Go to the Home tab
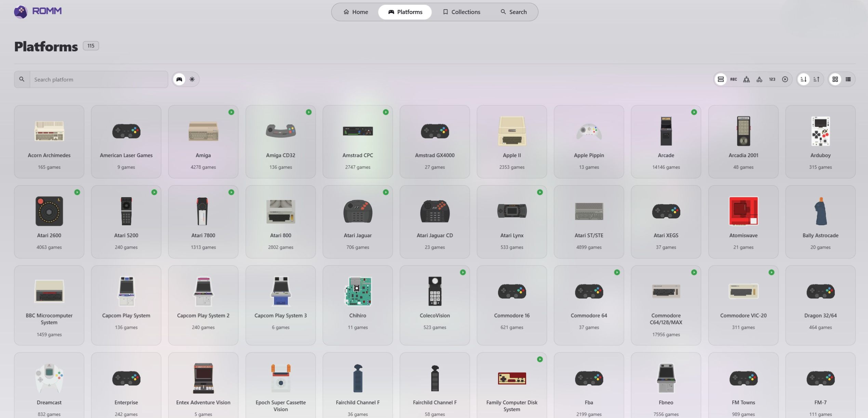Screen dimensions: 868x418 click(356, 12)
